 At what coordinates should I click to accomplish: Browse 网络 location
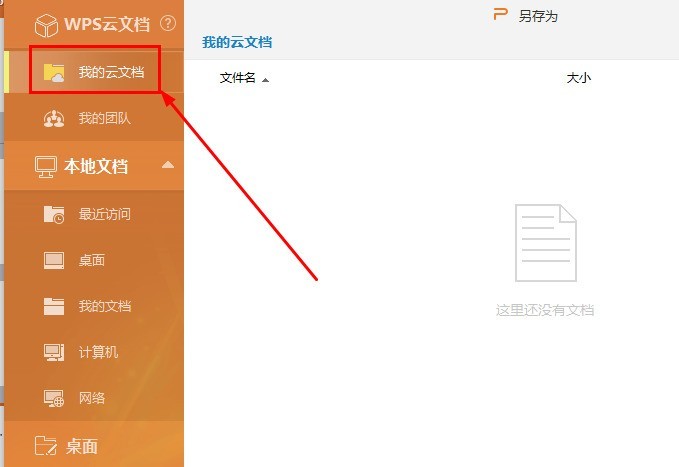[94, 398]
